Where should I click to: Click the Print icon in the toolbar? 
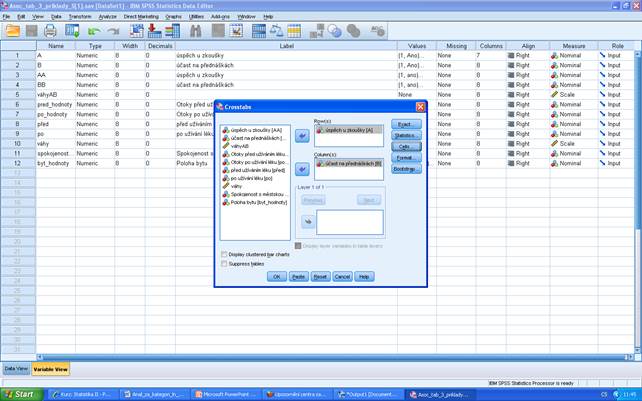click(x=50, y=31)
